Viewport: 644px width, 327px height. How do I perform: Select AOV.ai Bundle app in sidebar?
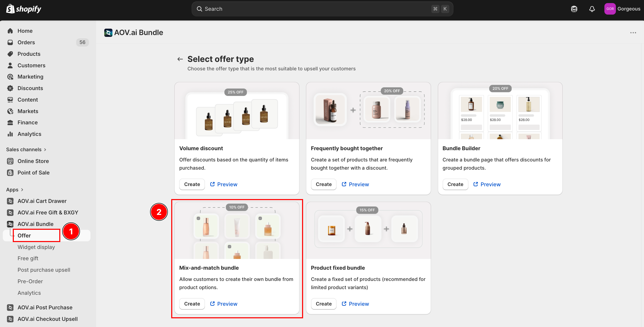(x=36, y=224)
